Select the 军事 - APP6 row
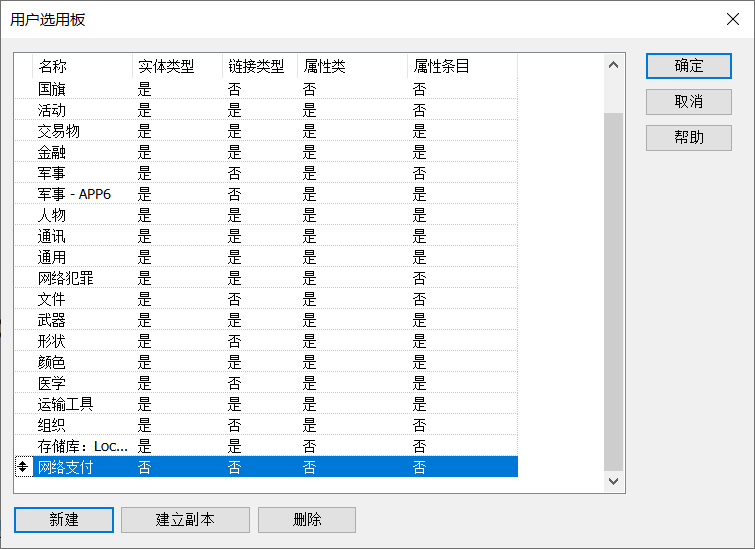The image size is (755, 549). 266,194
